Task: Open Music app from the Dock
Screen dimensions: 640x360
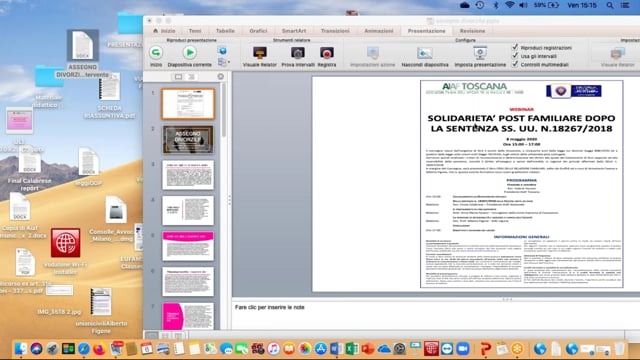Action: click(x=273, y=349)
